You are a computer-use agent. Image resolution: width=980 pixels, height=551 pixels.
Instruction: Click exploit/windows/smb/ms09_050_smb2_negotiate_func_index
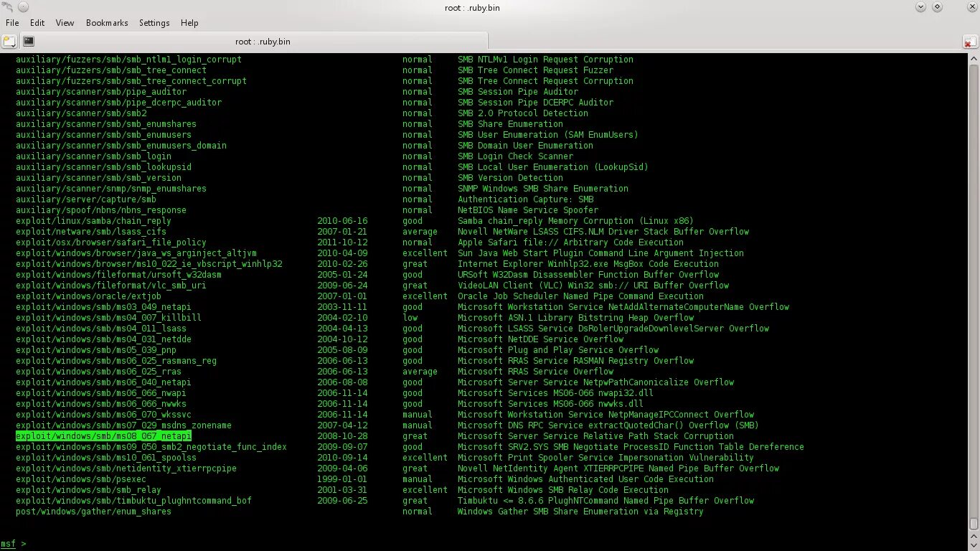coord(151,447)
